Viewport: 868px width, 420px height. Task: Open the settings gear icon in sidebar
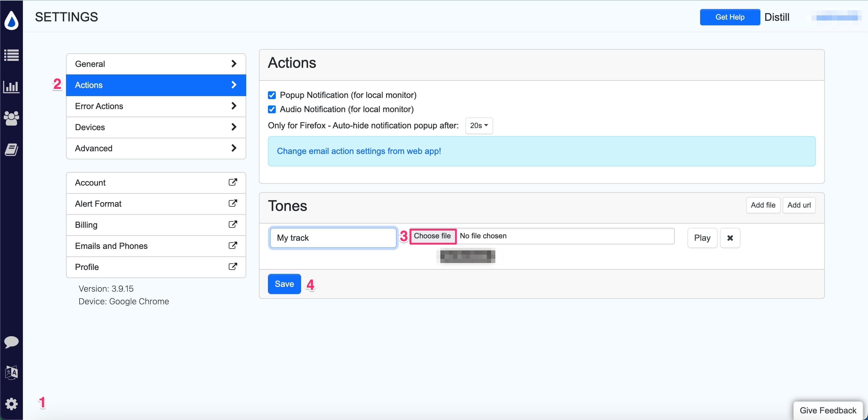pos(11,403)
